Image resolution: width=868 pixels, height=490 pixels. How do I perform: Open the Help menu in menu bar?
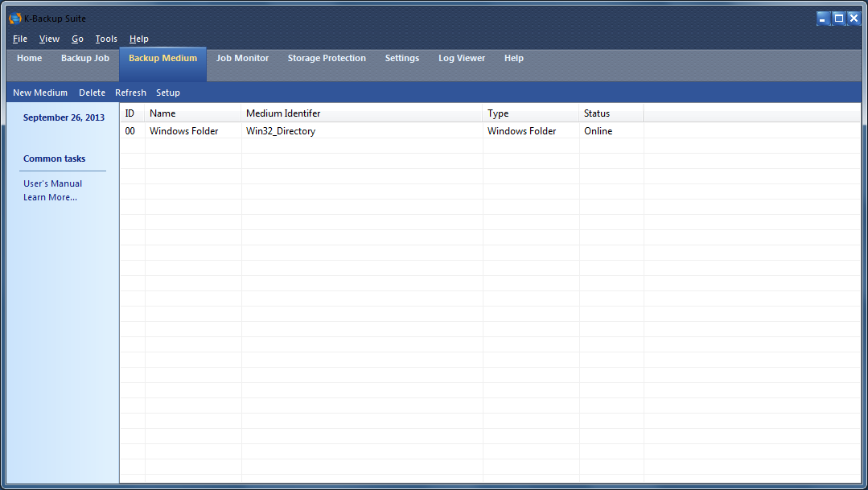pos(139,39)
